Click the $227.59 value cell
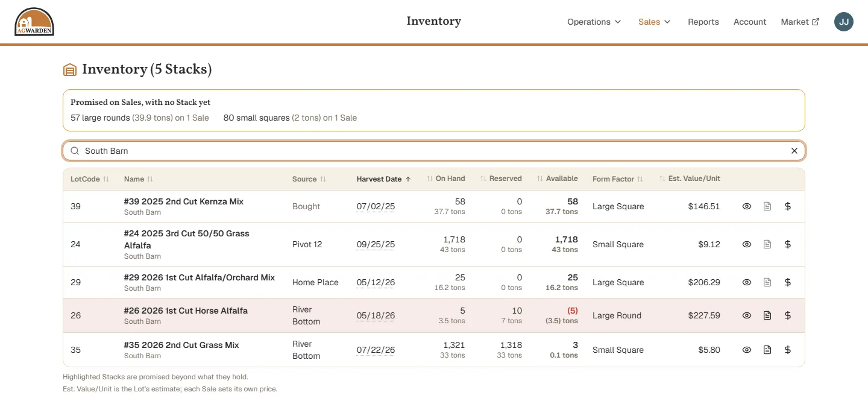 coord(704,315)
